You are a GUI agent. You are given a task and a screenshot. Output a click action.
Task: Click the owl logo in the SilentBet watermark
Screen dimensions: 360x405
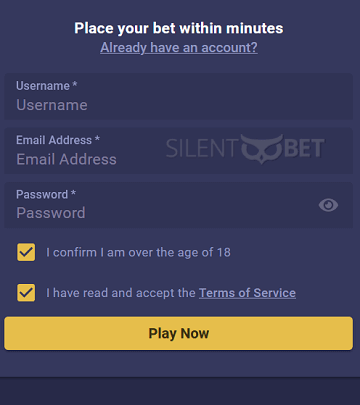click(x=262, y=149)
